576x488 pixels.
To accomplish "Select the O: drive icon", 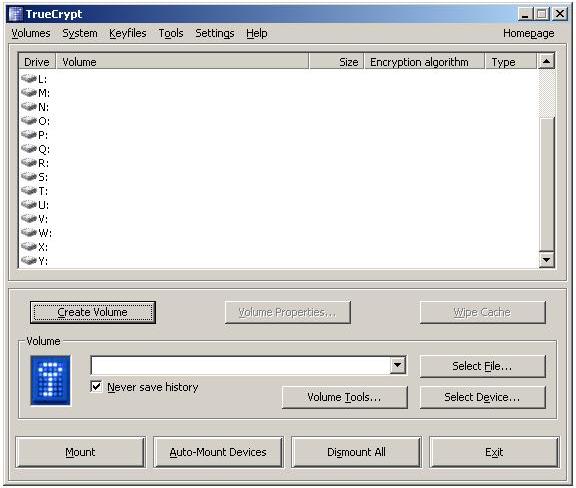I will [x=29, y=121].
